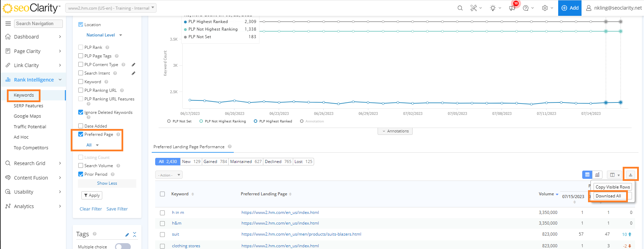Open the National Level dropdown

pyautogui.click(x=104, y=35)
